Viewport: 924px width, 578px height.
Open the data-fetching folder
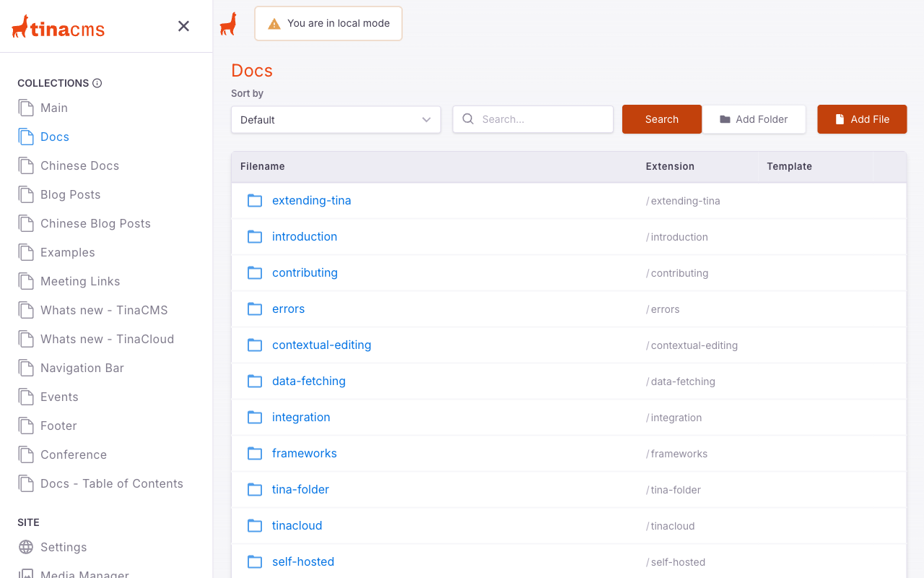(x=309, y=381)
